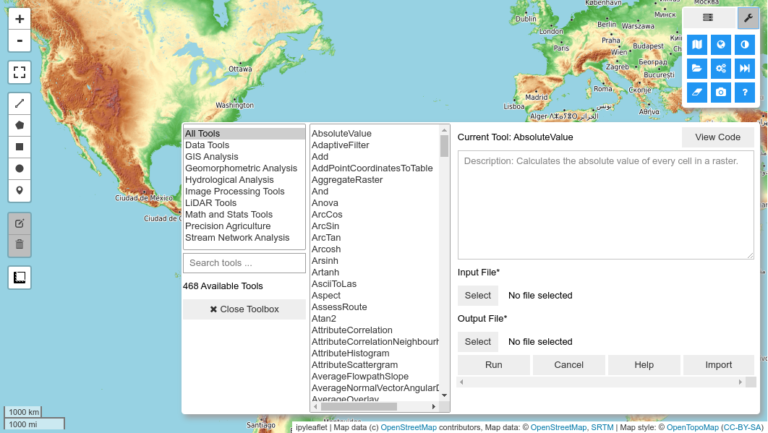Click View Code button

718,137
